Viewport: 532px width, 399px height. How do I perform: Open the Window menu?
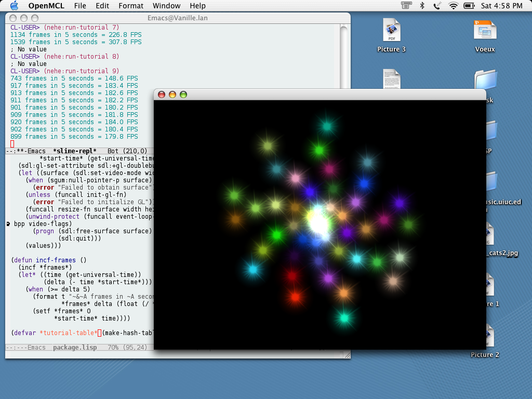[167, 6]
